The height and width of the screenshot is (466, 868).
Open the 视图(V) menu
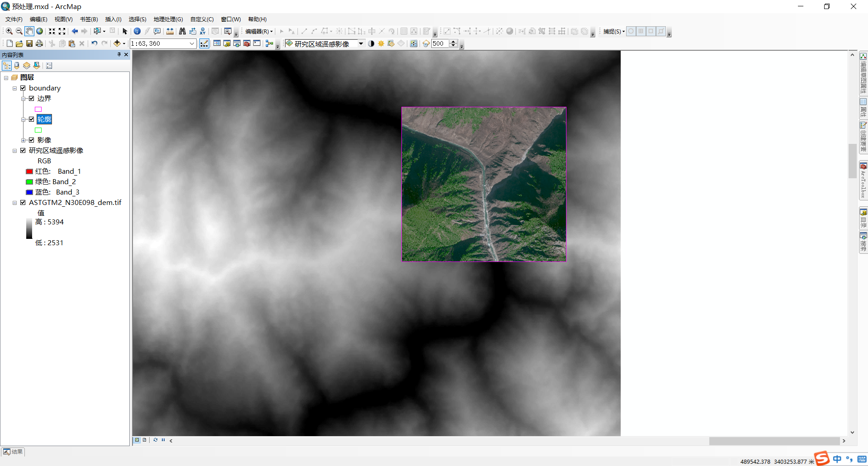(x=64, y=19)
